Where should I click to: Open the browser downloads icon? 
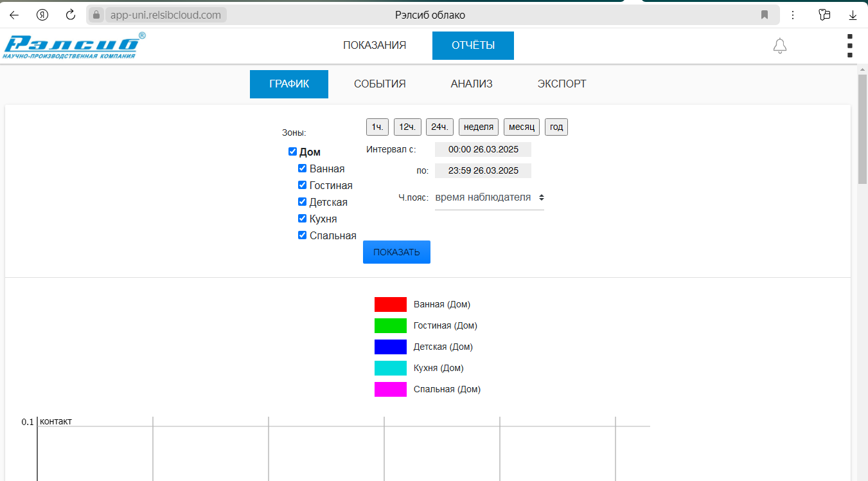point(853,15)
